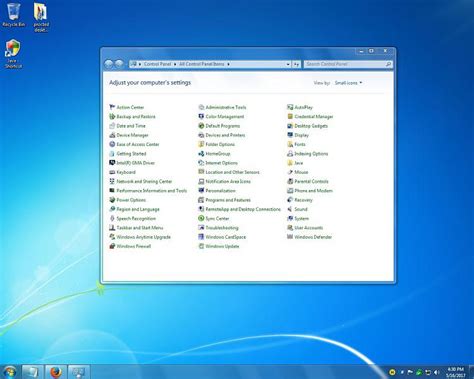Open Region and Language link

click(138, 209)
